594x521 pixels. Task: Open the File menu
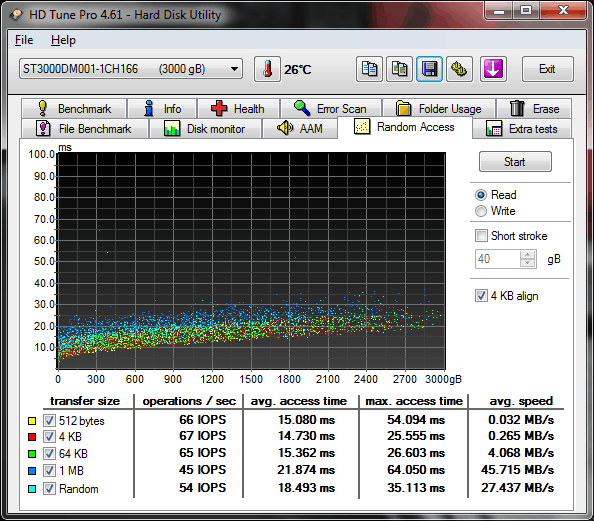coord(24,40)
